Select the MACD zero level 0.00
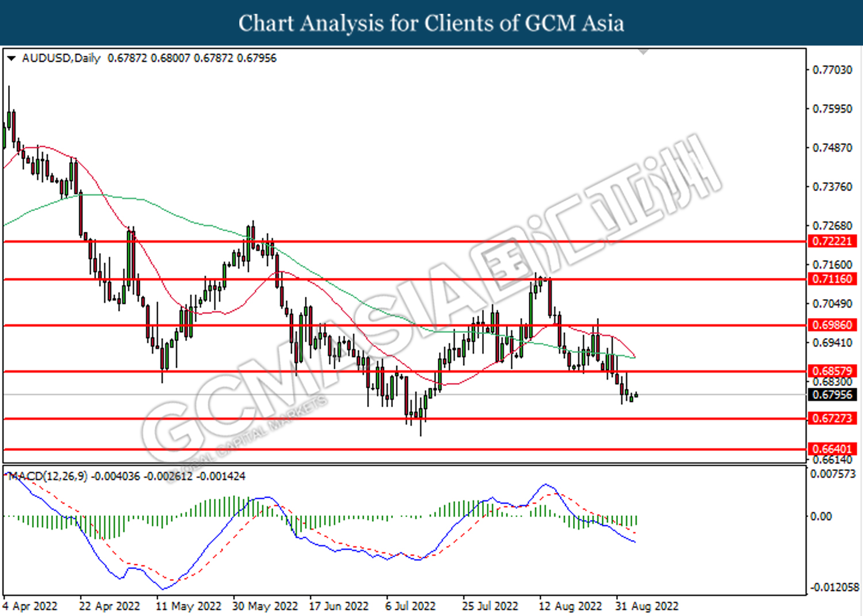This screenshot has height=616, width=863. coord(821,516)
